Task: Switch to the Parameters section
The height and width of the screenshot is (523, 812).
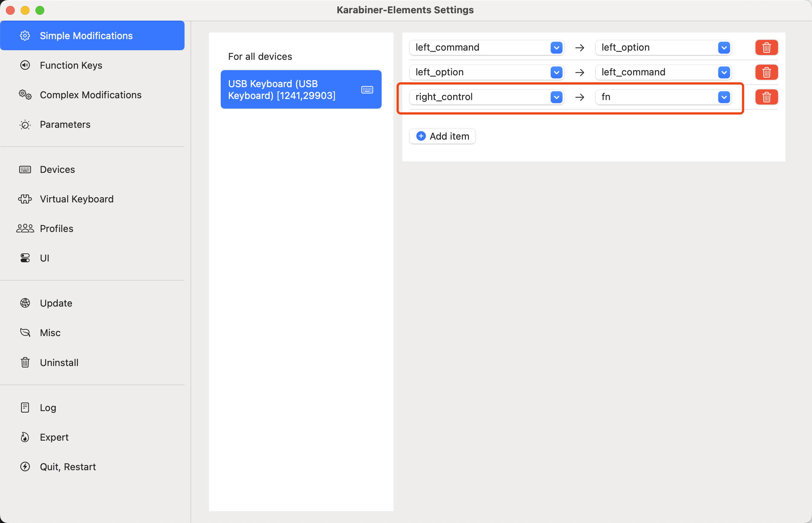Action: click(x=65, y=124)
